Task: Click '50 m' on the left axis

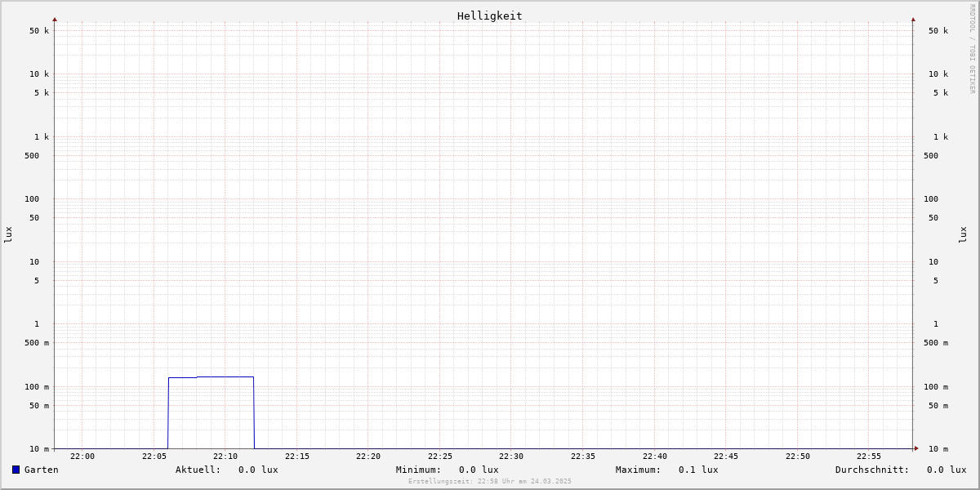Action: (39, 406)
